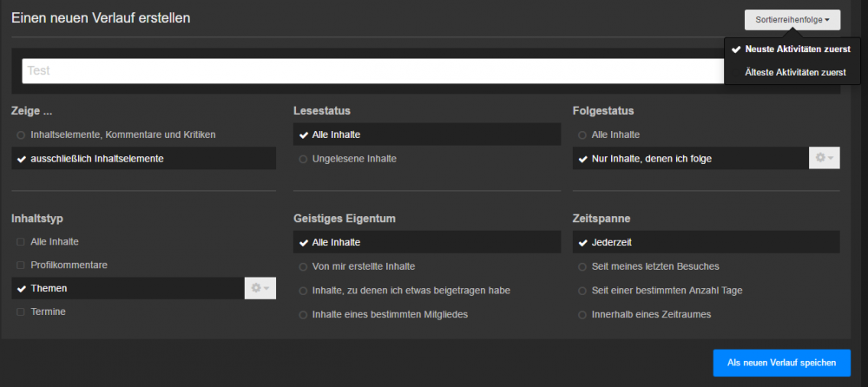Open the gear settings beside Nur Inhalte, denen ich folge
Screen dimensions: 868x387
(x=824, y=158)
